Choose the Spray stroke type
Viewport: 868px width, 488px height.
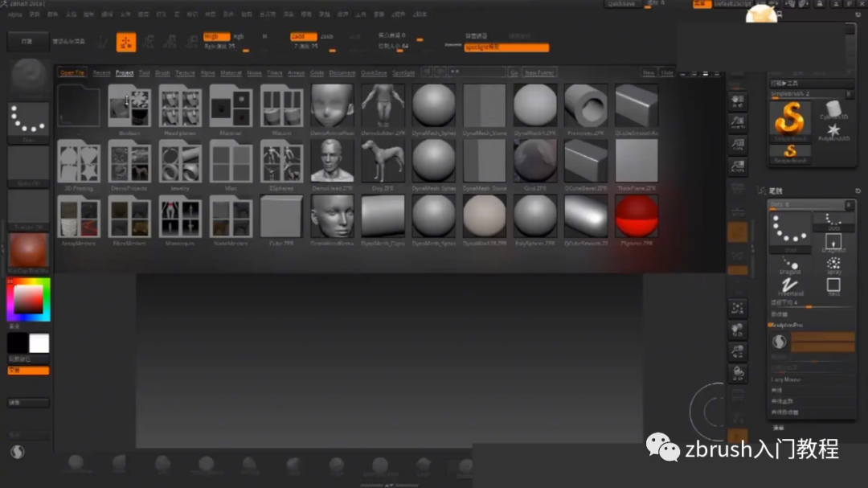(833, 266)
